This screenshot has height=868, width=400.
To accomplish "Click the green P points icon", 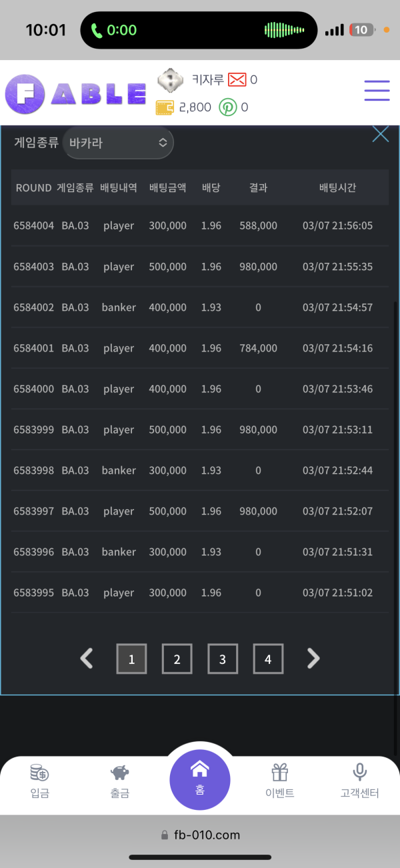I will 228,107.
